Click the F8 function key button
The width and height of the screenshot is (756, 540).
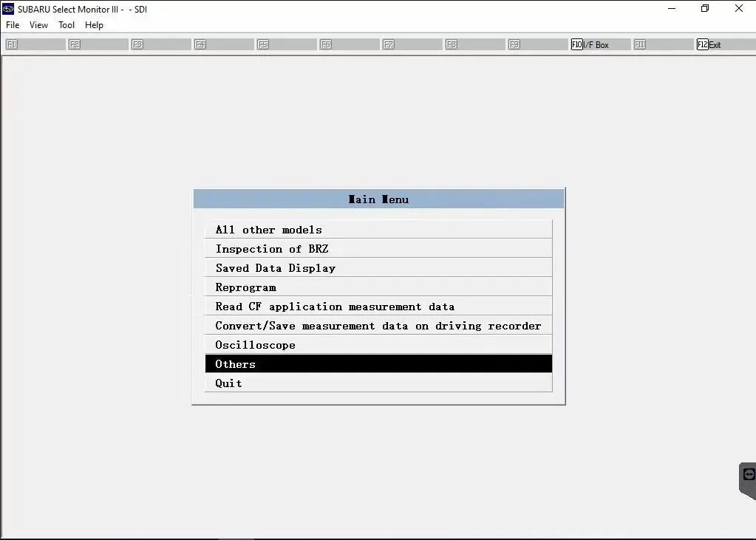[474, 45]
